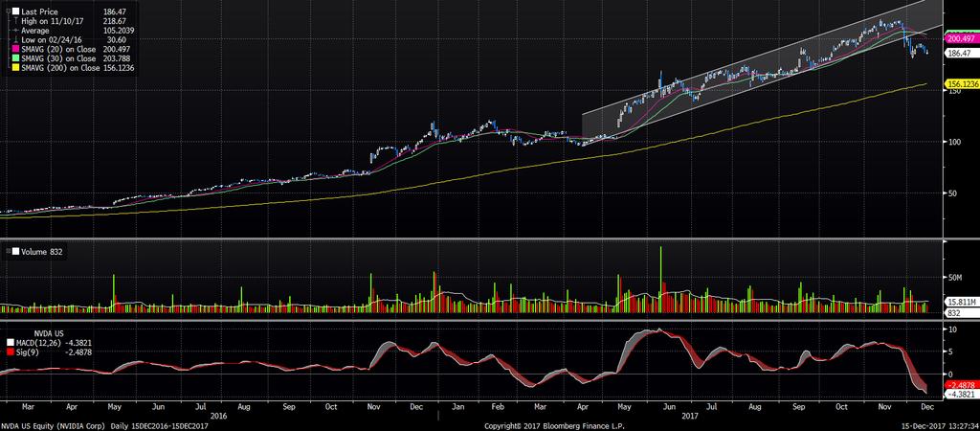
Task: Click the 'High on 11/10/17' legend row
Action: tap(73, 21)
